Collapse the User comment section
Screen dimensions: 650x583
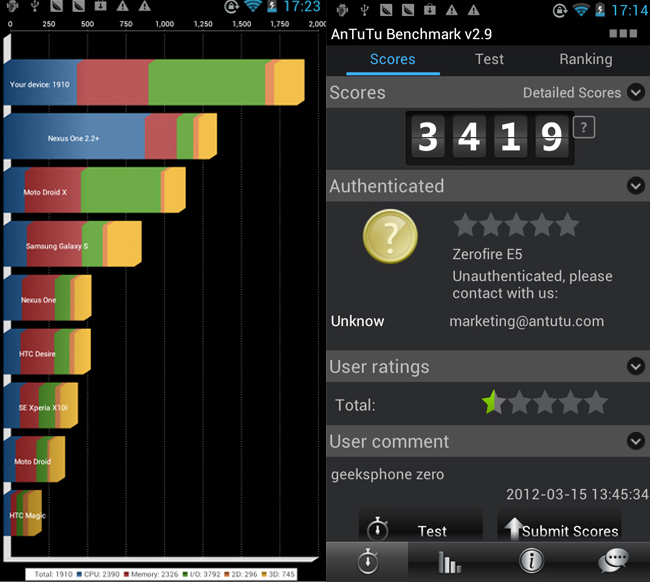click(635, 441)
